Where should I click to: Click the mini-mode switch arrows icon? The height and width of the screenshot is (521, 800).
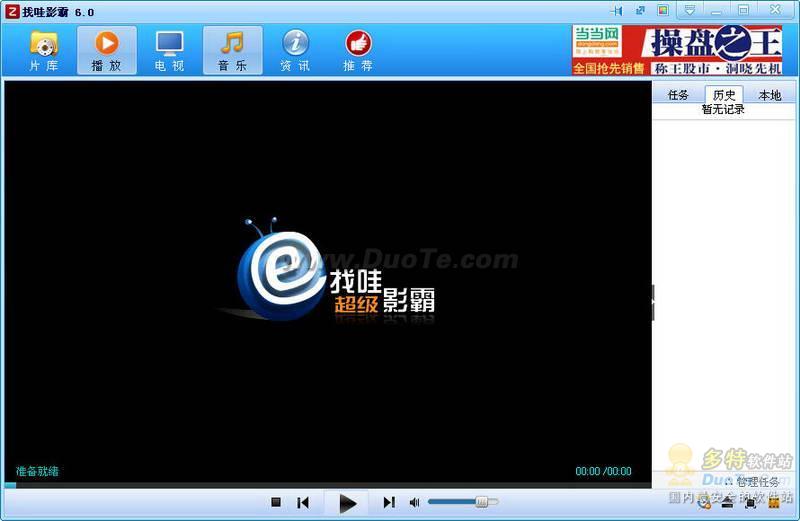(640, 11)
